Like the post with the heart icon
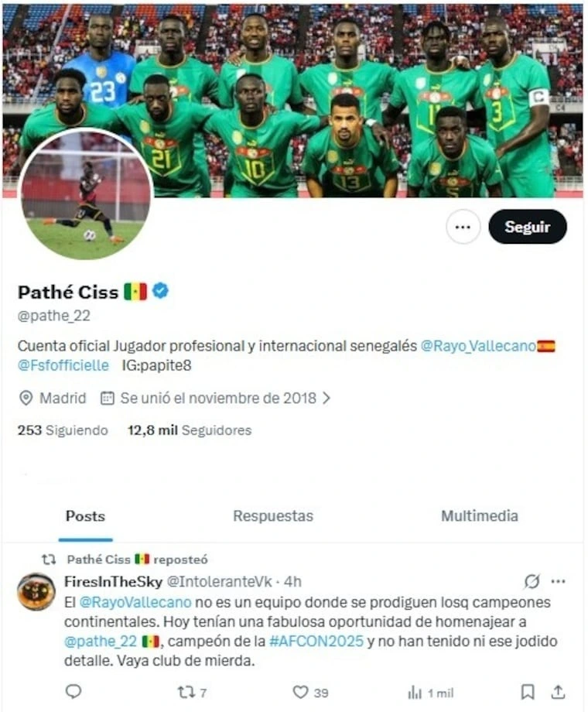 click(x=310, y=693)
